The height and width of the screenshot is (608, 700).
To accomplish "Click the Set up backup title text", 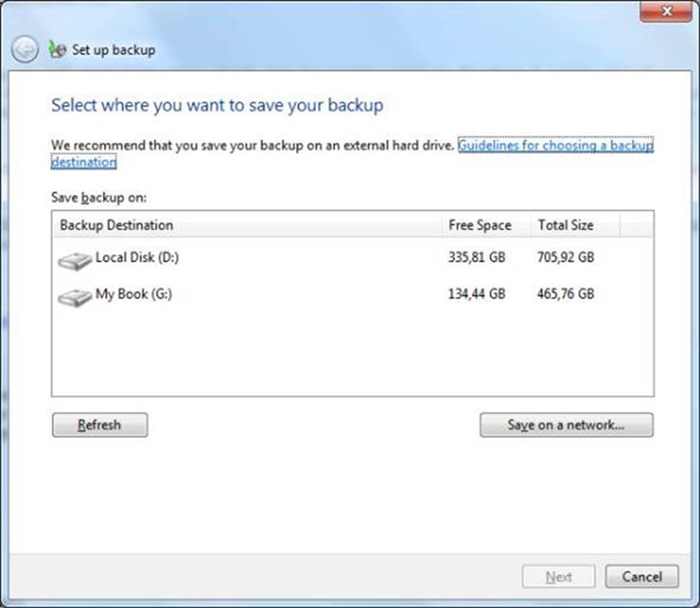I will pos(113,50).
